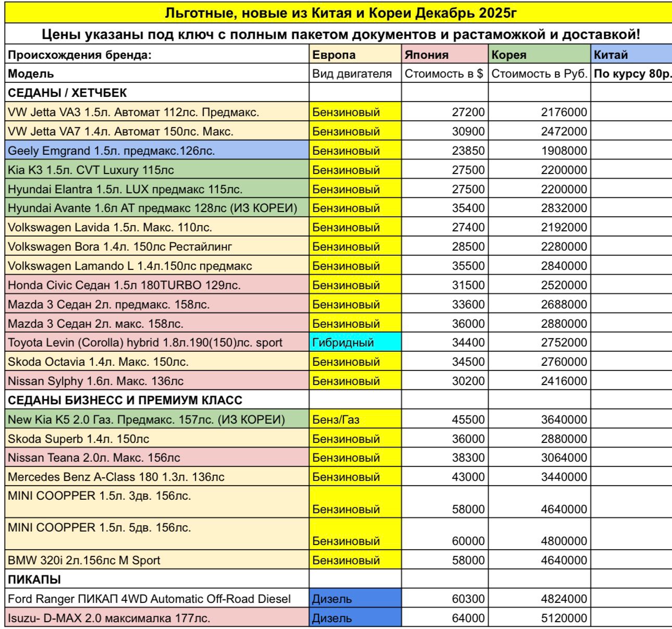Select the Mercedes Benz A-Class 180 cell
Screen dimensions: 672x629
[157, 477]
